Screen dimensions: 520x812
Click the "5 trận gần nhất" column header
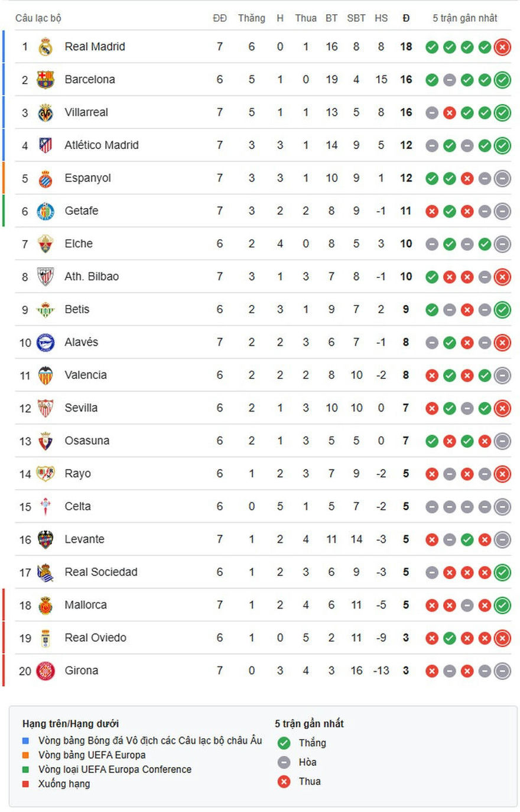click(464, 18)
